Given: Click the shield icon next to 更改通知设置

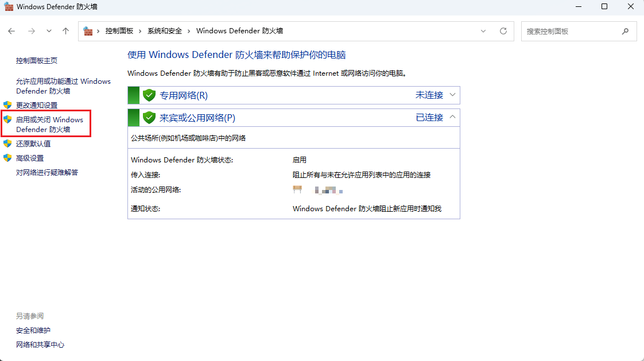Looking at the screenshot, I should click(x=7, y=105).
